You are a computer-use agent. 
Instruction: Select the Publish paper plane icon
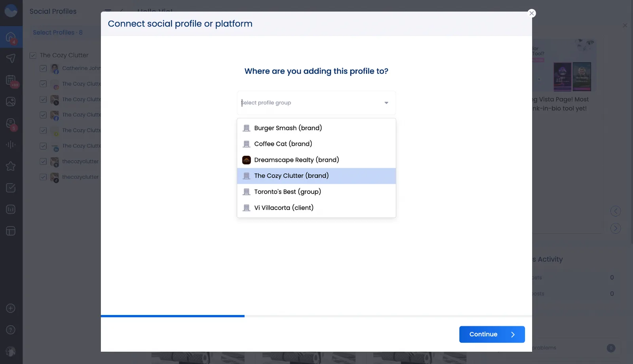[x=10, y=58]
